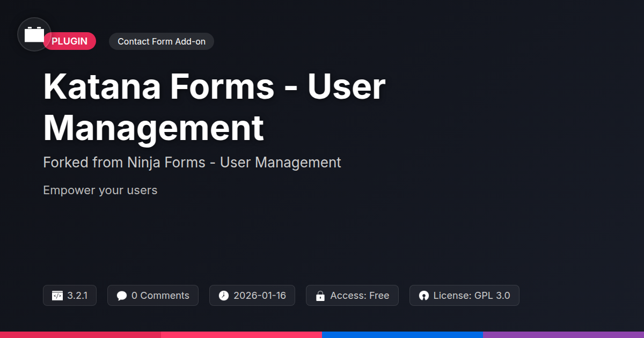Click the speech bubble comments icon
Viewport: 644px width, 338px height.
coord(122,296)
